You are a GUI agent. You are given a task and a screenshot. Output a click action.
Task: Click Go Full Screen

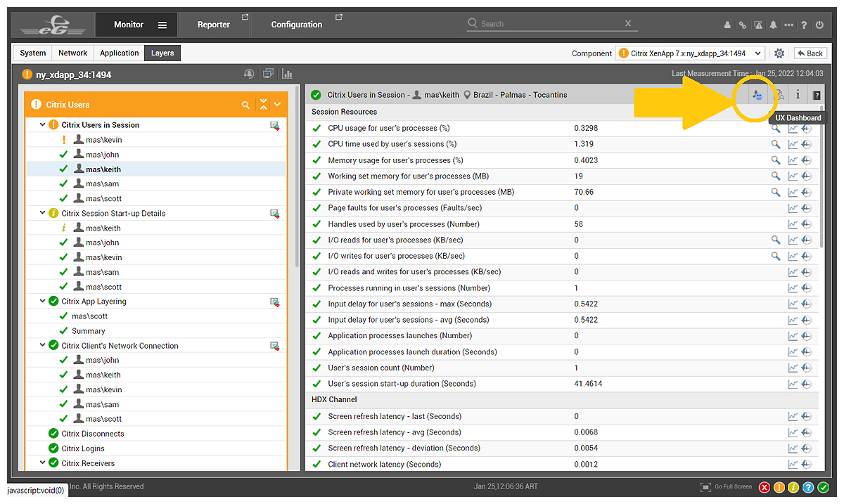[727, 487]
